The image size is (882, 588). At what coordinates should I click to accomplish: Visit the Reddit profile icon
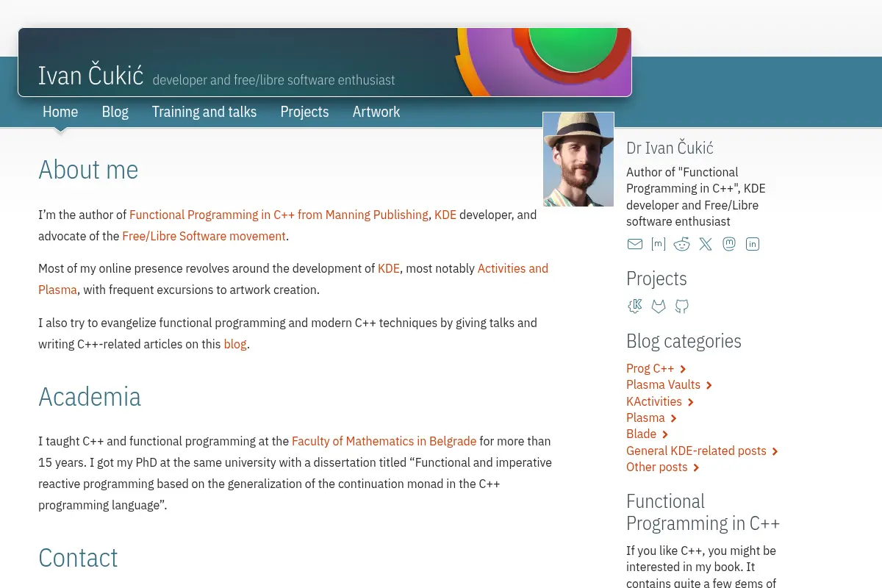[x=682, y=244]
